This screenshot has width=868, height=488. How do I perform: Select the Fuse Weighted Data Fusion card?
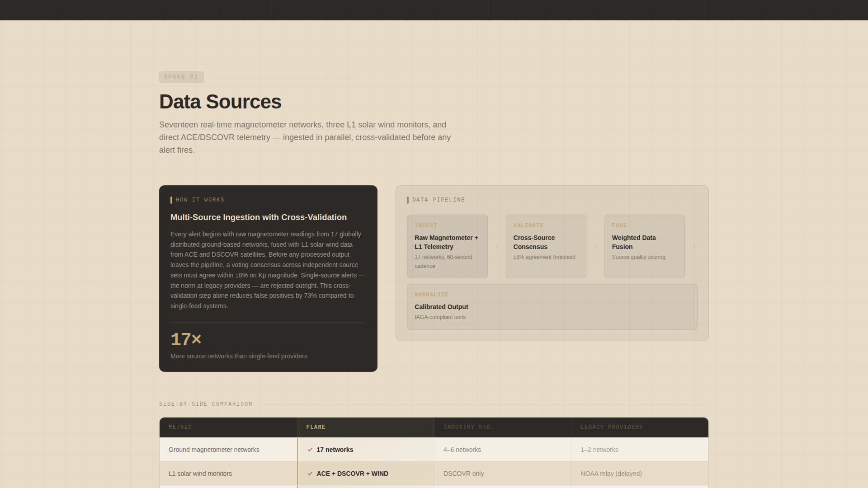(x=644, y=246)
